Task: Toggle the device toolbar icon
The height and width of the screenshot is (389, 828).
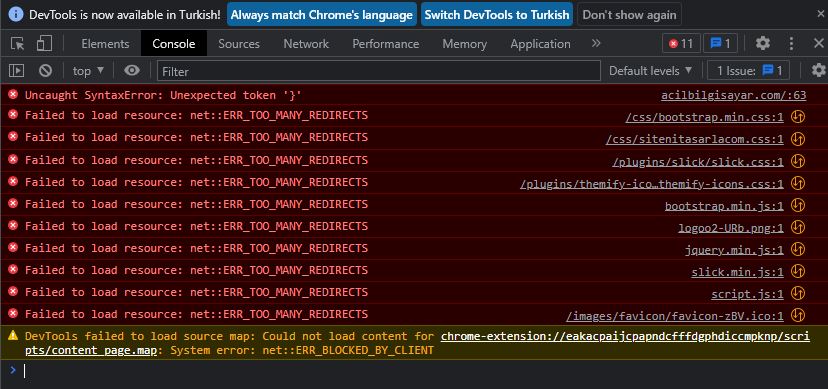Action: point(44,44)
